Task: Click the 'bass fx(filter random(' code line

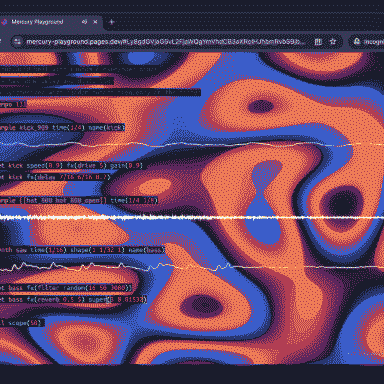Action: (x=66, y=288)
